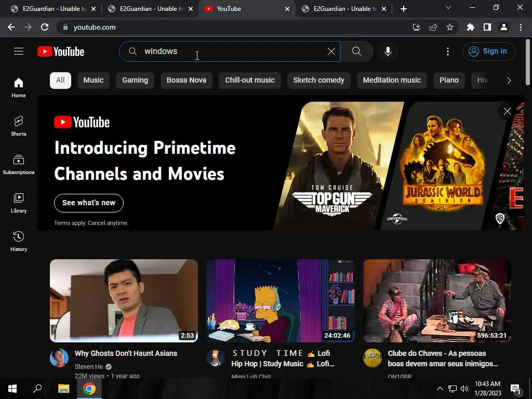Select the Chill-out music chip

pyautogui.click(x=250, y=81)
